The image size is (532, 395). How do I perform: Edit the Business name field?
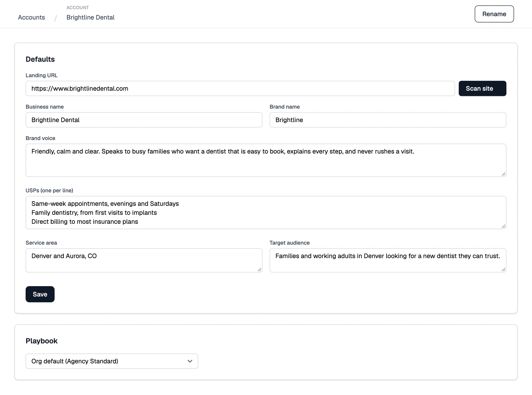coord(144,120)
